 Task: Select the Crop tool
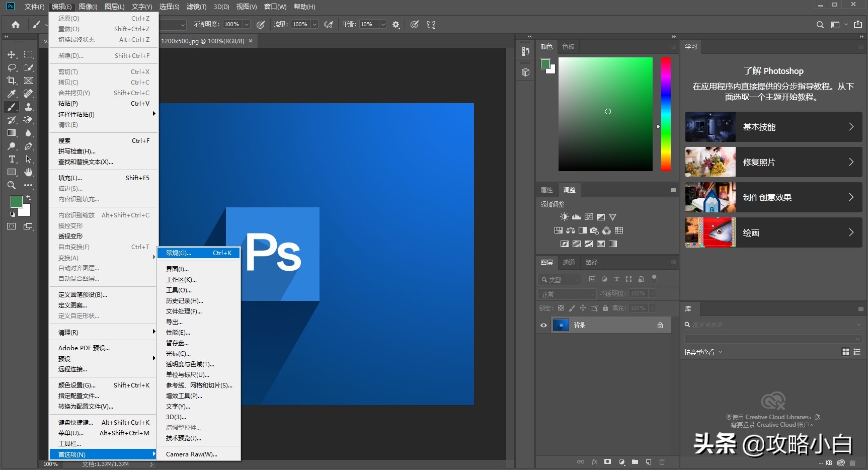coord(12,81)
